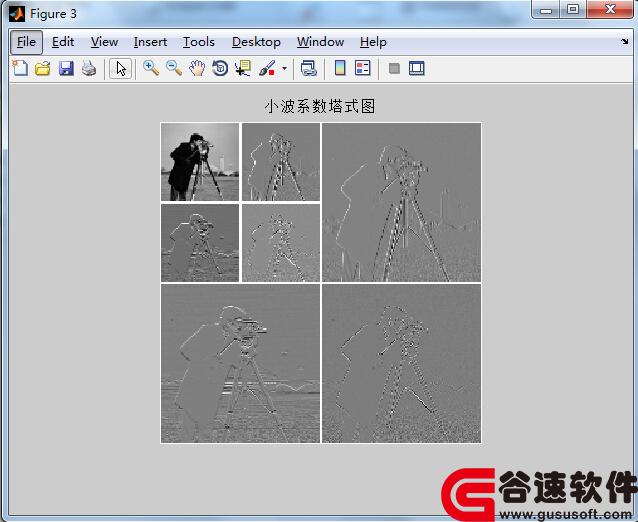Viewport: 638px width, 522px height.
Task: Click the large bottom-left horizontal detail image
Action: (240, 363)
